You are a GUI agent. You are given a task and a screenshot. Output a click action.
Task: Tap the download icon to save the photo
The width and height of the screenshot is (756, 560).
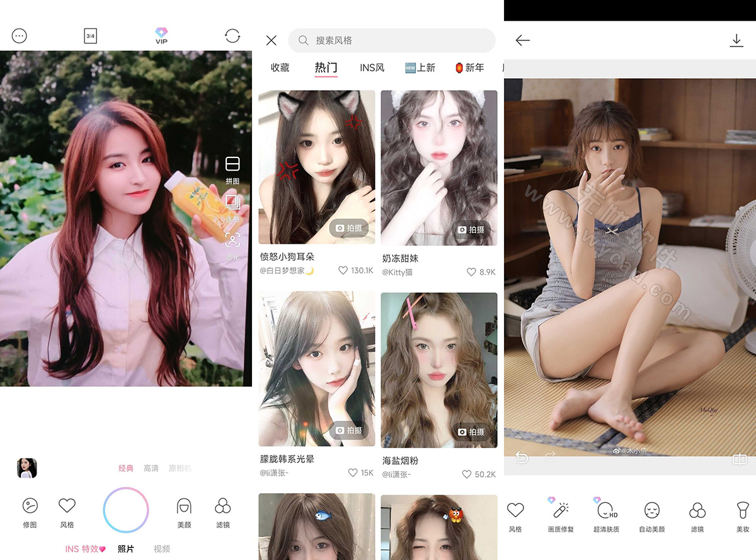(737, 39)
